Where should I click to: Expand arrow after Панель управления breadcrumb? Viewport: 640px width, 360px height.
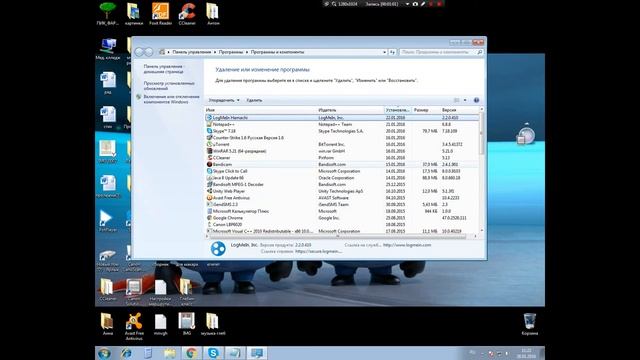[x=214, y=52]
